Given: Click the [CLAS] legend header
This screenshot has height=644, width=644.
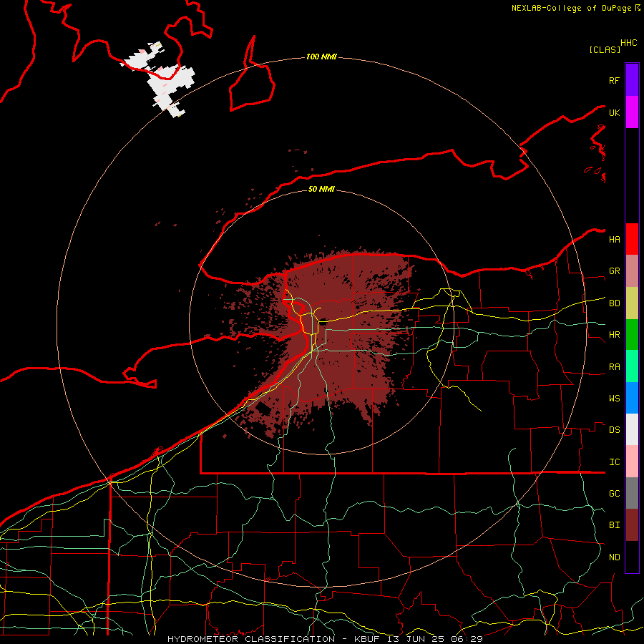Looking at the screenshot, I should pyautogui.click(x=605, y=49).
